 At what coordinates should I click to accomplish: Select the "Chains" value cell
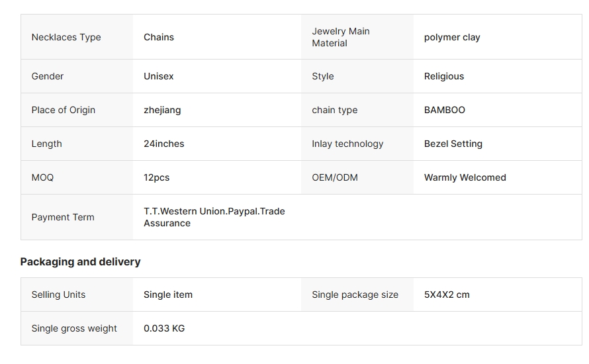point(159,37)
